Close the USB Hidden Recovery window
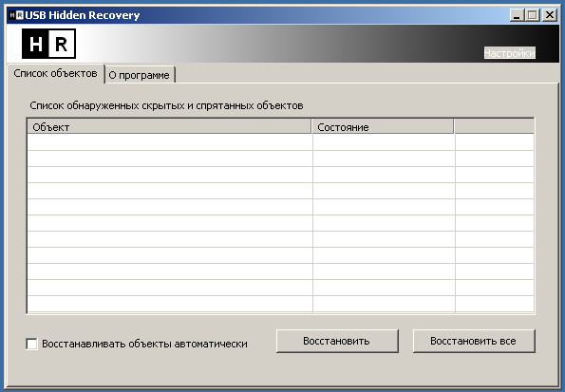The image size is (565, 392). [x=550, y=15]
